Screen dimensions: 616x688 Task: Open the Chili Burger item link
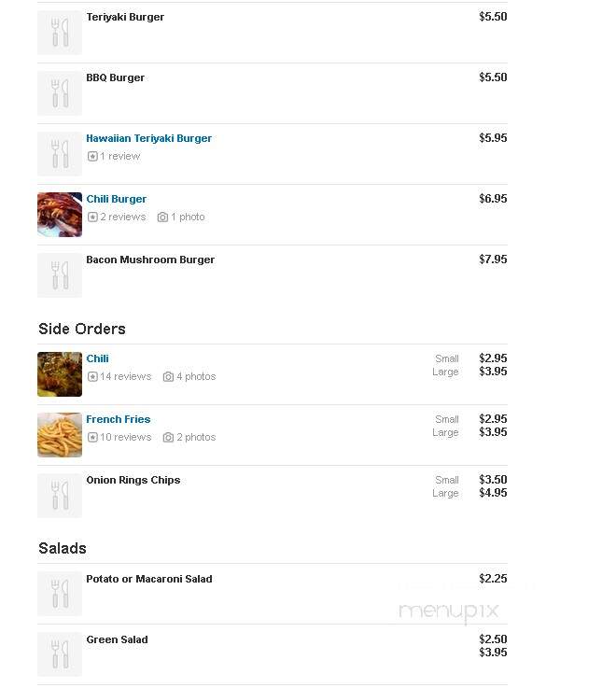pyautogui.click(x=117, y=199)
